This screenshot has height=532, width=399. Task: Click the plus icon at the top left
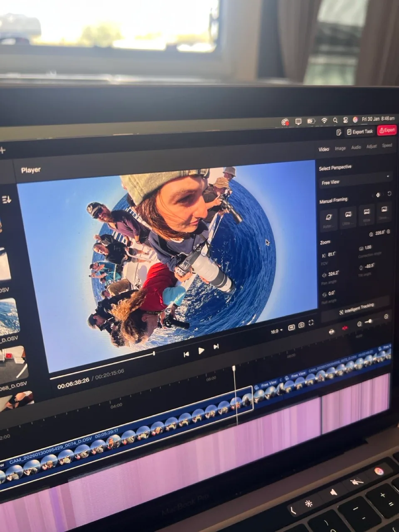pos(3,150)
